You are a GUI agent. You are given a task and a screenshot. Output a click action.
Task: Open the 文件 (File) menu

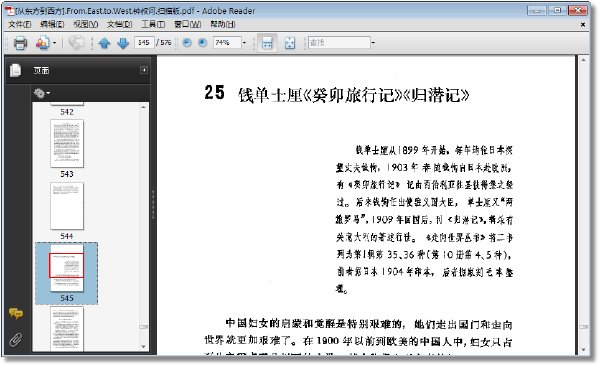pos(20,24)
